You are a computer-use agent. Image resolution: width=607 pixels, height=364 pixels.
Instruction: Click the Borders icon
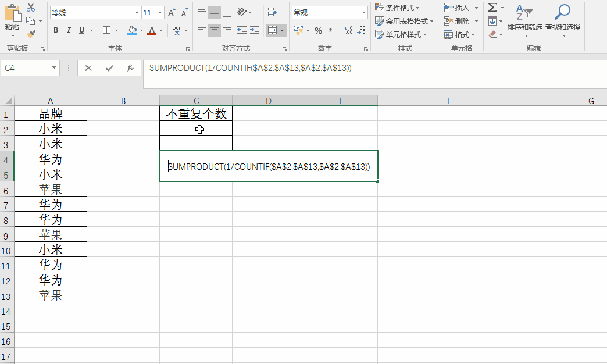107,30
